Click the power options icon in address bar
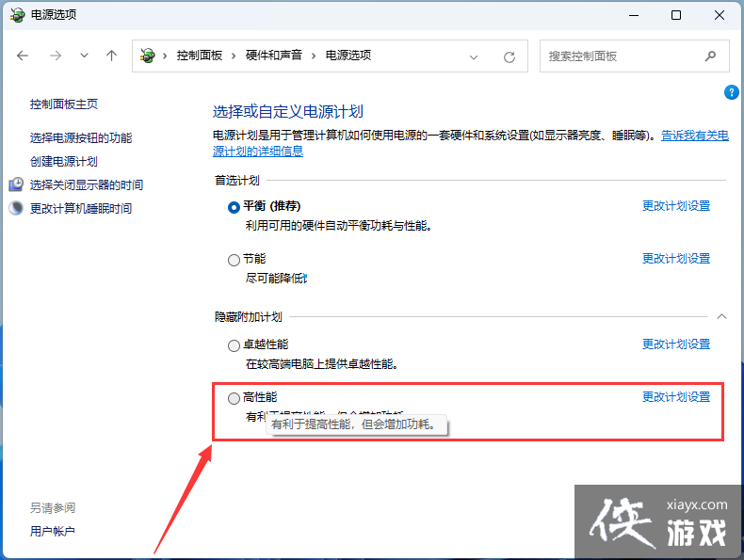This screenshot has width=744, height=560. tap(148, 56)
